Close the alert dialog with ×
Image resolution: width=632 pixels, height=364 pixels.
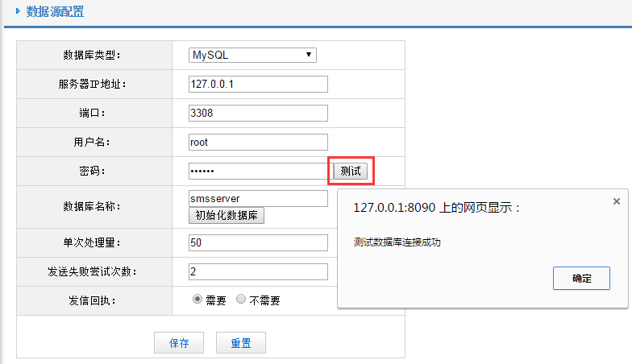click(x=617, y=201)
